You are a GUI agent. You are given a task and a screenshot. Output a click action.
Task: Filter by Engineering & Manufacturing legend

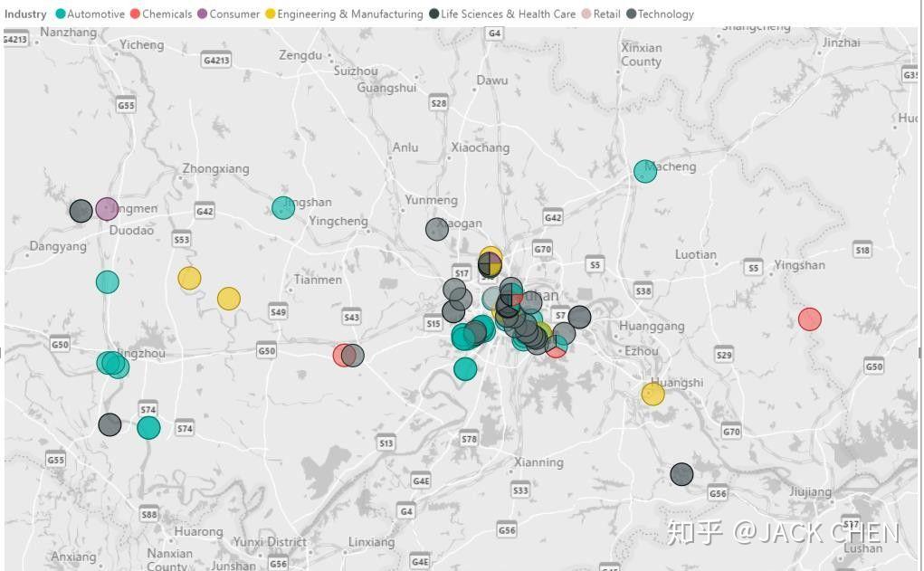coord(344,14)
